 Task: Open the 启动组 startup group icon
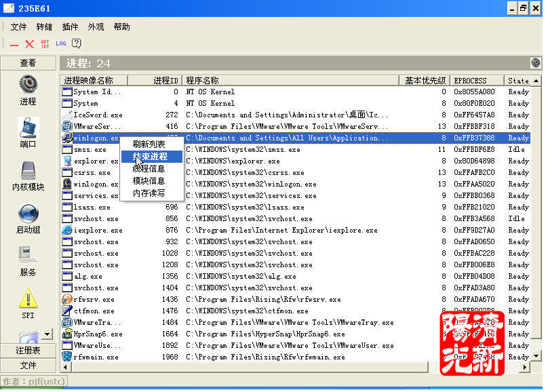tap(28, 214)
